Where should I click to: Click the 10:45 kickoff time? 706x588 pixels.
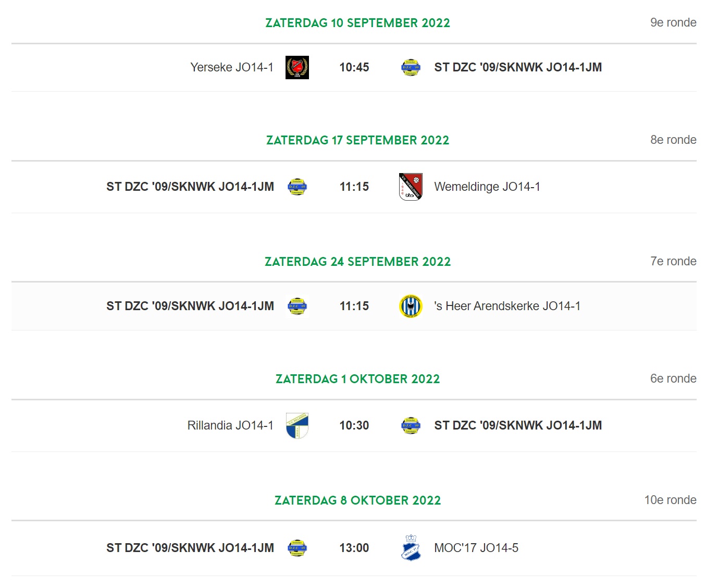pyautogui.click(x=354, y=67)
